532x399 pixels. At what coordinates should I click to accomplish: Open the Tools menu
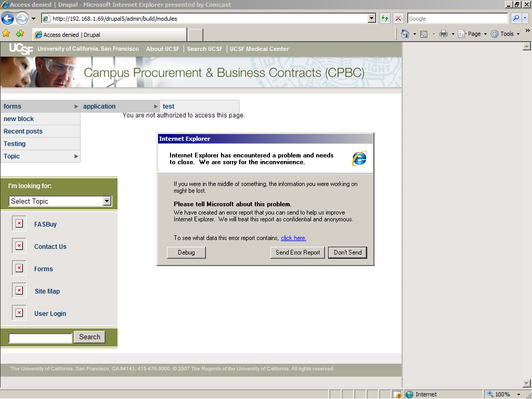coord(505,34)
